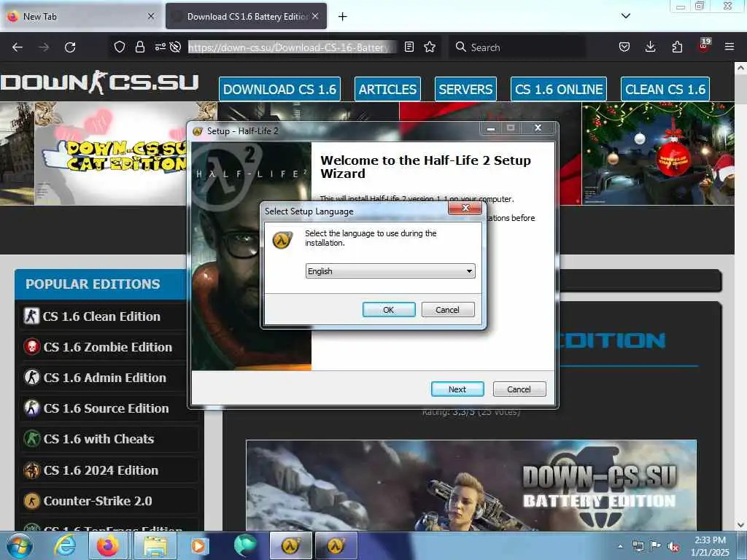Open the Christmas edition banner thumbnail
This screenshot has width=747, height=560.
pos(658,154)
